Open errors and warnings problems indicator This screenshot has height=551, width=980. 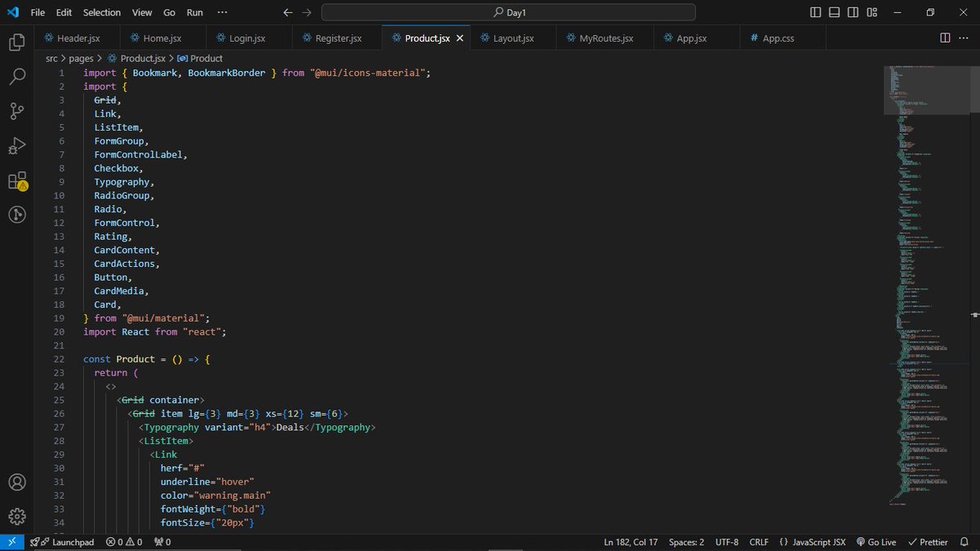(124, 542)
